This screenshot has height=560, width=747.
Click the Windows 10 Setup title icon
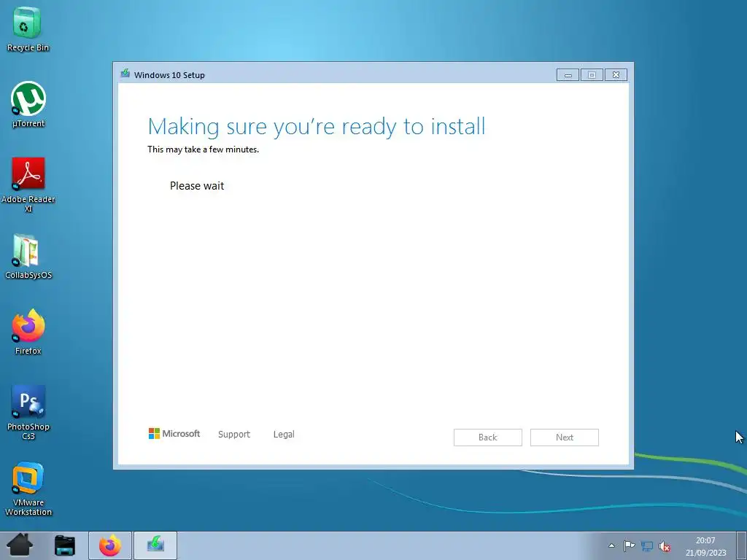125,74
